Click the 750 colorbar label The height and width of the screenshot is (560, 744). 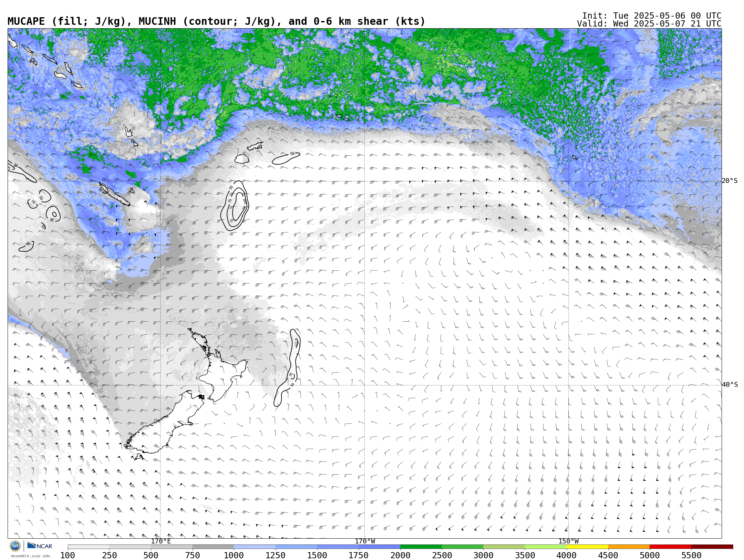pos(193,556)
